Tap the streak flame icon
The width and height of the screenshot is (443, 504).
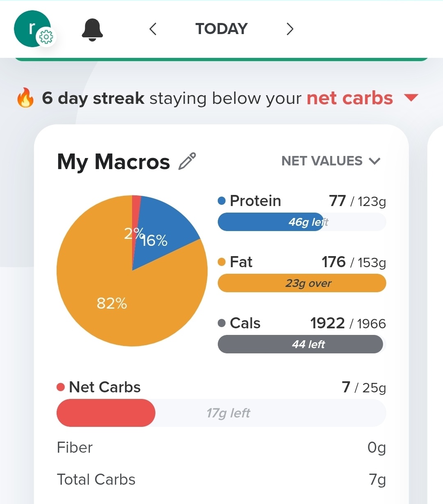click(x=25, y=98)
